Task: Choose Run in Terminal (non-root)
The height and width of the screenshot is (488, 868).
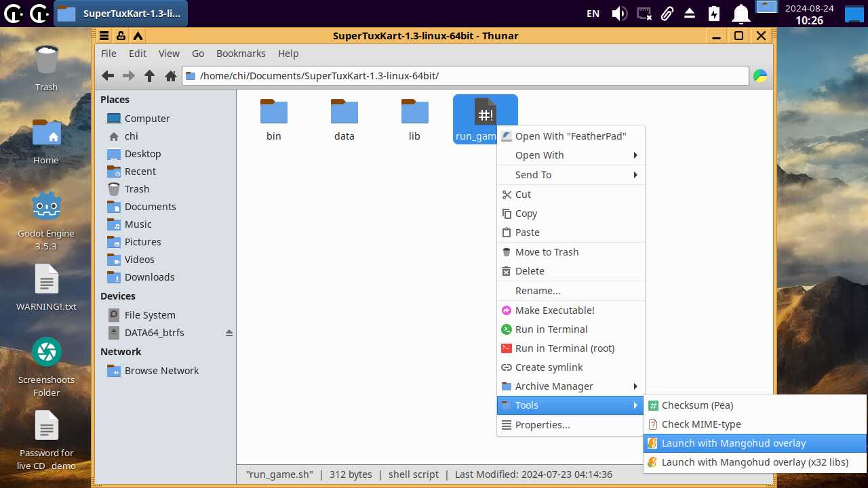Action: [570, 329]
